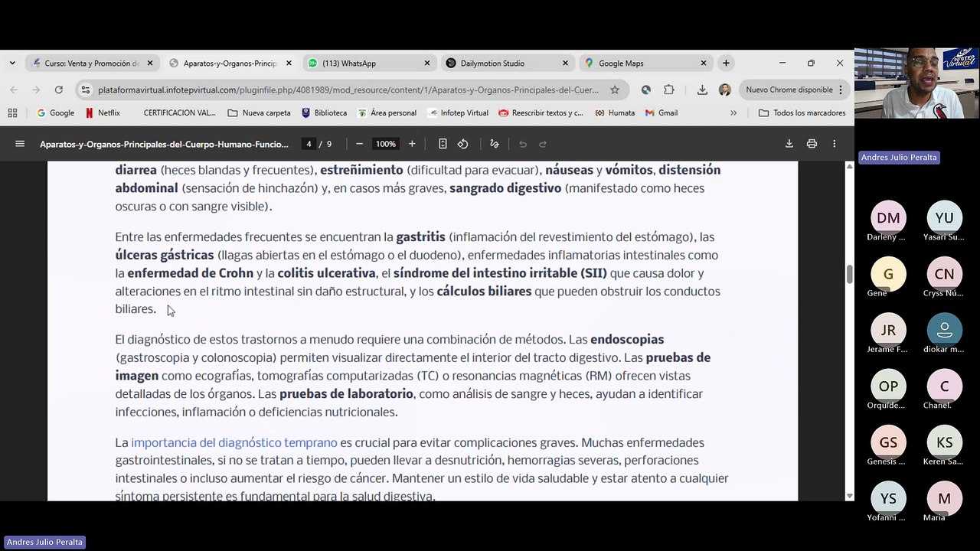
Task: Rotate the PDF counterclockwise
Action: 462,144
